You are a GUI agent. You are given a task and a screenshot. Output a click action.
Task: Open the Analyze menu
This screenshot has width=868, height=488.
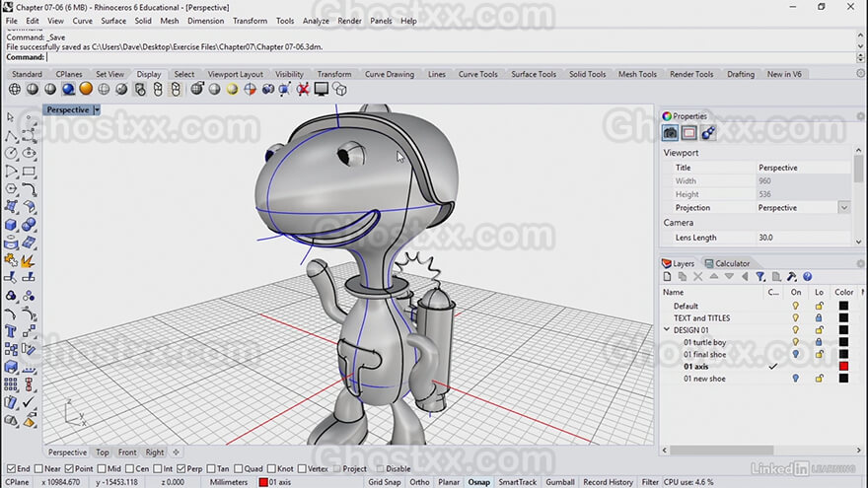pyautogui.click(x=316, y=21)
